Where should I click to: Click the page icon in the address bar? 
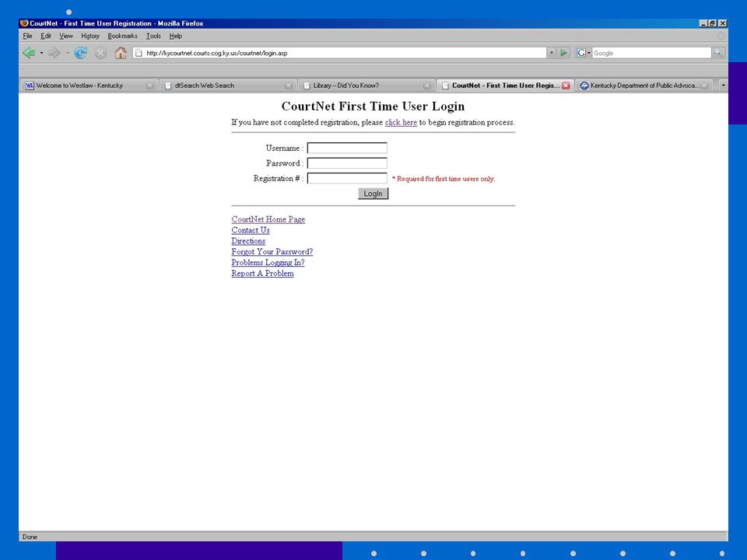tap(139, 53)
